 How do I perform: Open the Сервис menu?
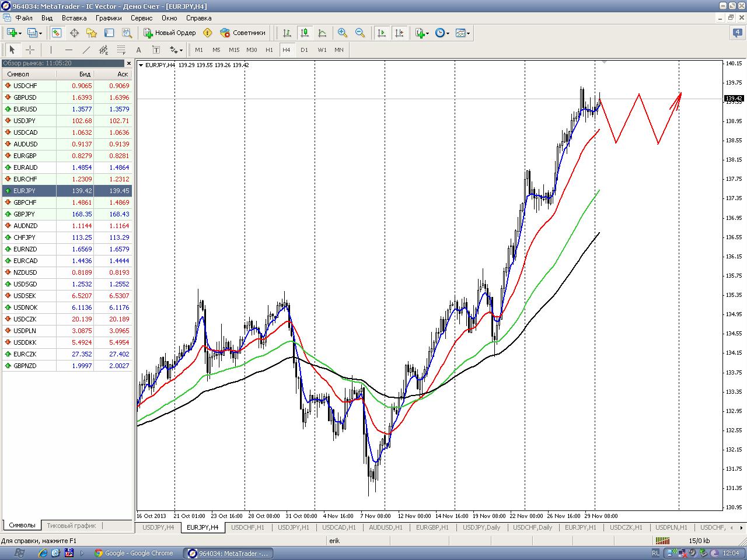(141, 18)
